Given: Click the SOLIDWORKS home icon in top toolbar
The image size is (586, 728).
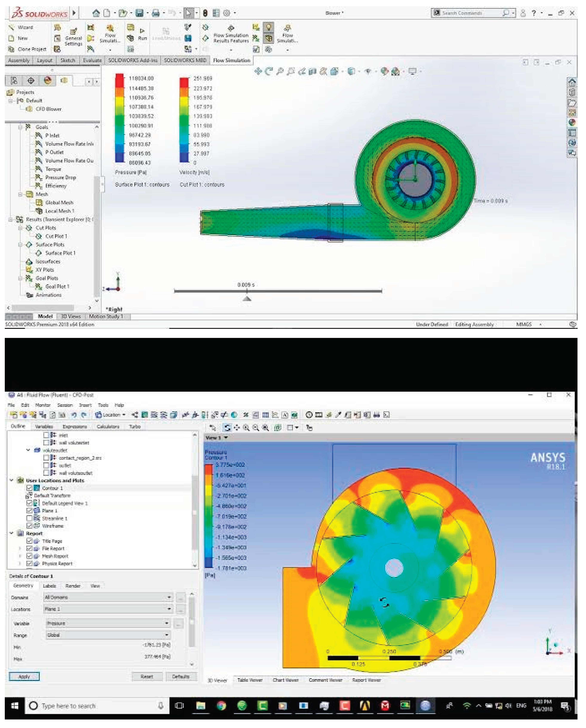Looking at the screenshot, I should [96, 13].
